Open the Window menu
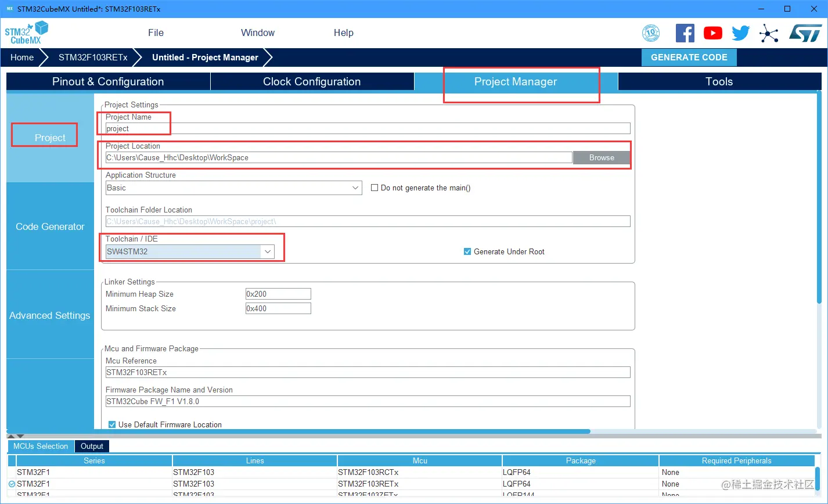Image resolution: width=828 pixels, height=504 pixels. 258,33
